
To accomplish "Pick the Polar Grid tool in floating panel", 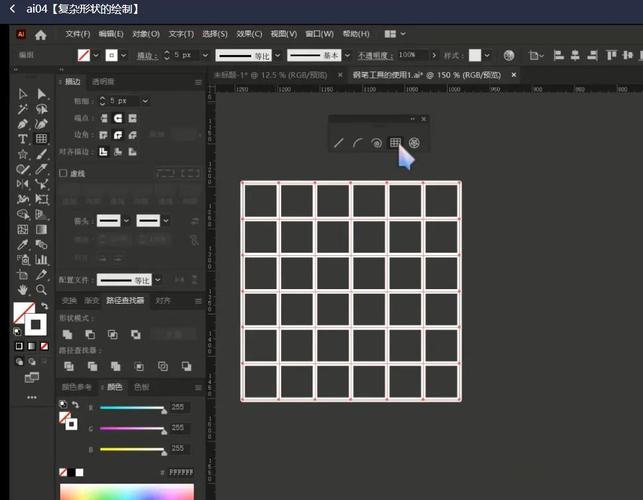I will pos(414,143).
